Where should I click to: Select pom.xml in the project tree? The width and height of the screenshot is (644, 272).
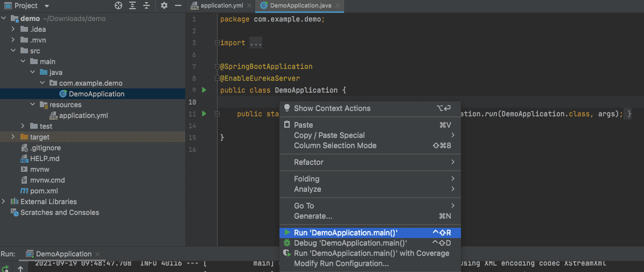44,191
